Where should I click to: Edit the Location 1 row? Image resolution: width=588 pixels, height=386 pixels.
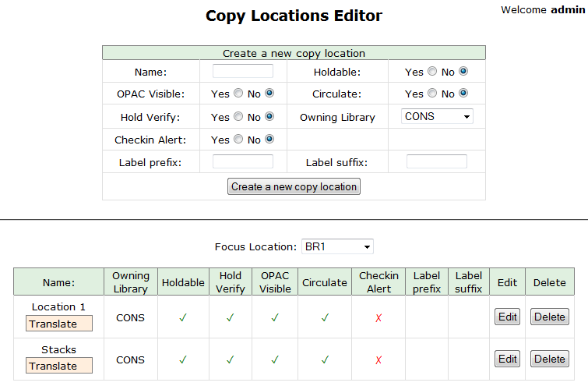508,317
